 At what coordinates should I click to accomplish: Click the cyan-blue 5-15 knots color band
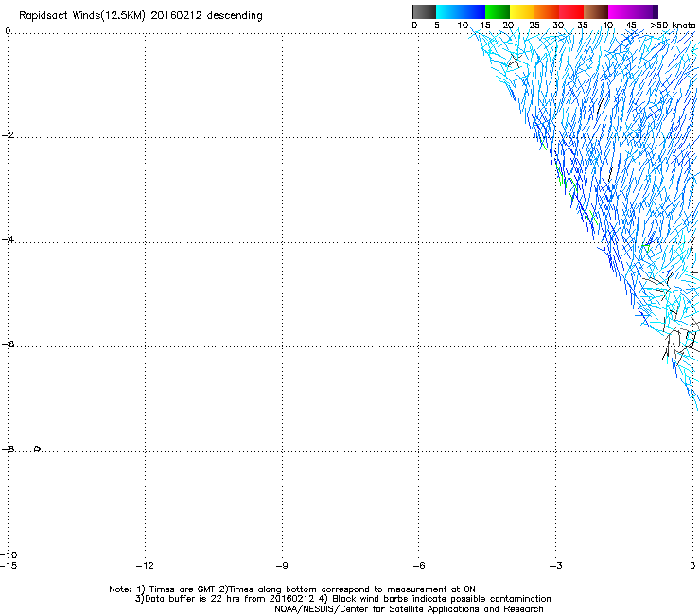coord(461,11)
